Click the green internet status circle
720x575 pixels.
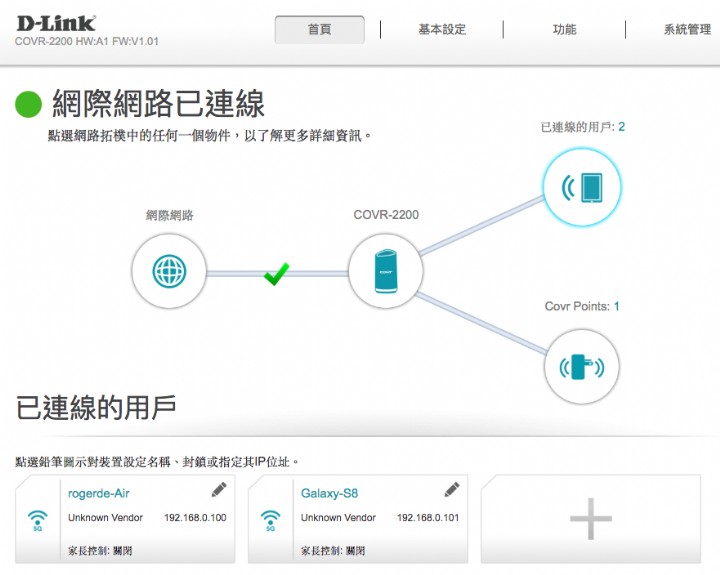click(x=30, y=104)
